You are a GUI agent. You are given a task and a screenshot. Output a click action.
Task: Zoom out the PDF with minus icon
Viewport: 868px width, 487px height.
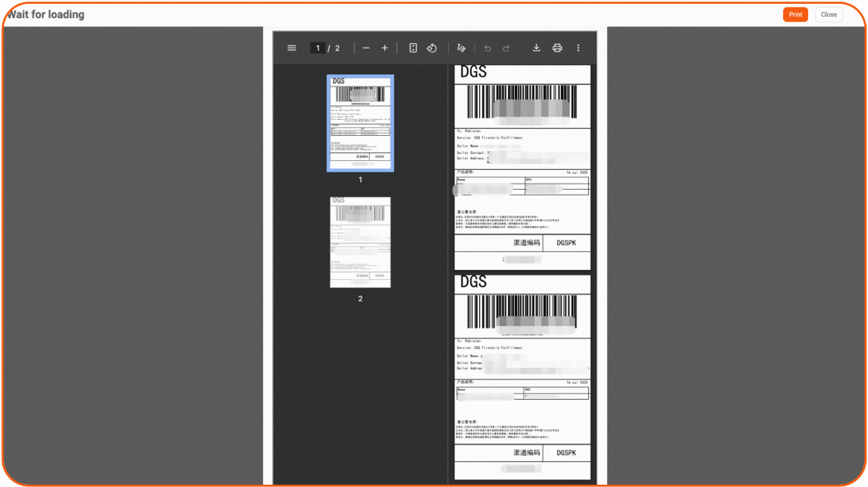tap(366, 48)
